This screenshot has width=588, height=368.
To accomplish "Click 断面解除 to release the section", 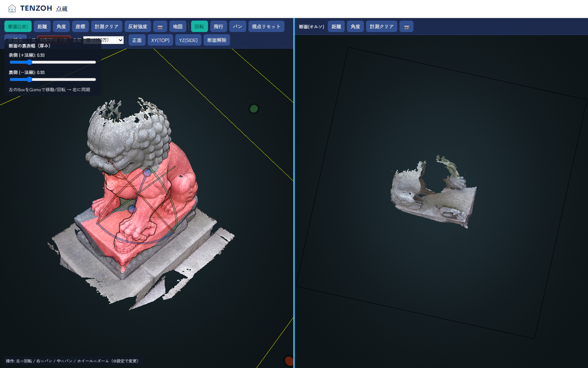I will [217, 40].
